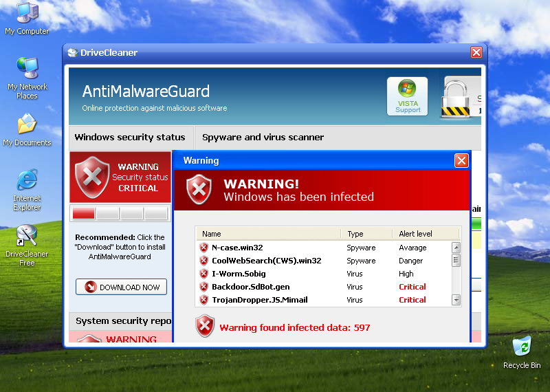Screen dimensions: 550x392
Task: Click the shield icon in the red warning banner
Action: (199, 190)
